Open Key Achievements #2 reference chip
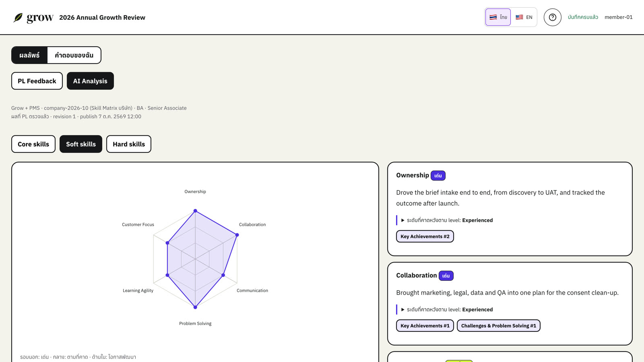The width and height of the screenshot is (644, 362). (425, 237)
